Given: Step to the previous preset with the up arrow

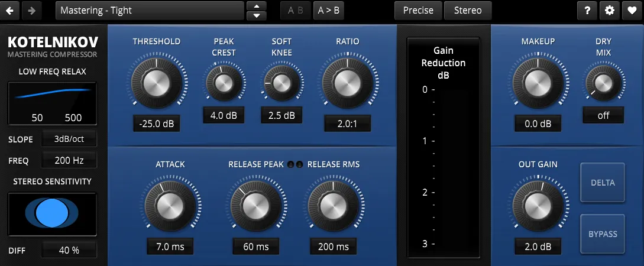Looking at the screenshot, I should [257, 6].
